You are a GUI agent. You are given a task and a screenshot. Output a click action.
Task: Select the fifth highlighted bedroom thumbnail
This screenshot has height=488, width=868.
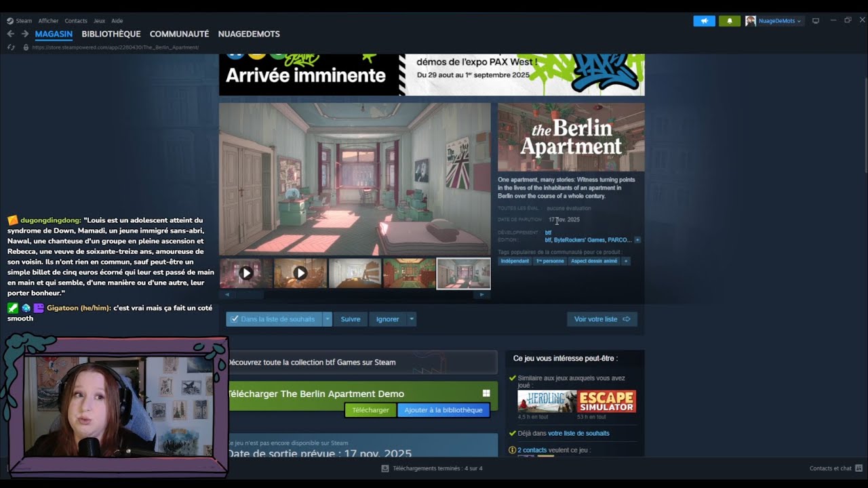(x=463, y=273)
